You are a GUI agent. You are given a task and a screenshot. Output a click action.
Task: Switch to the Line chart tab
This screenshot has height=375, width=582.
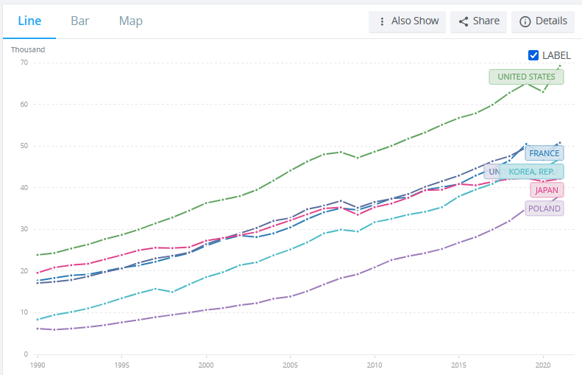(x=29, y=21)
